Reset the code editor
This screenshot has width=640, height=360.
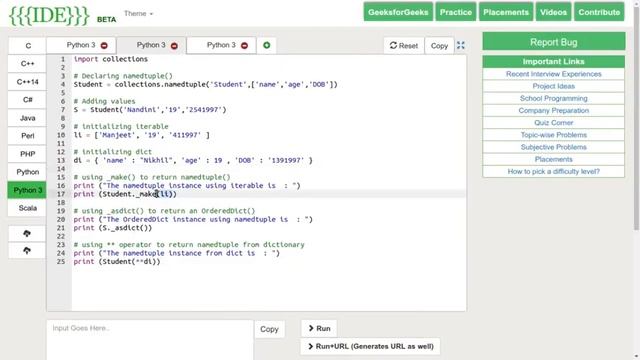pos(404,45)
